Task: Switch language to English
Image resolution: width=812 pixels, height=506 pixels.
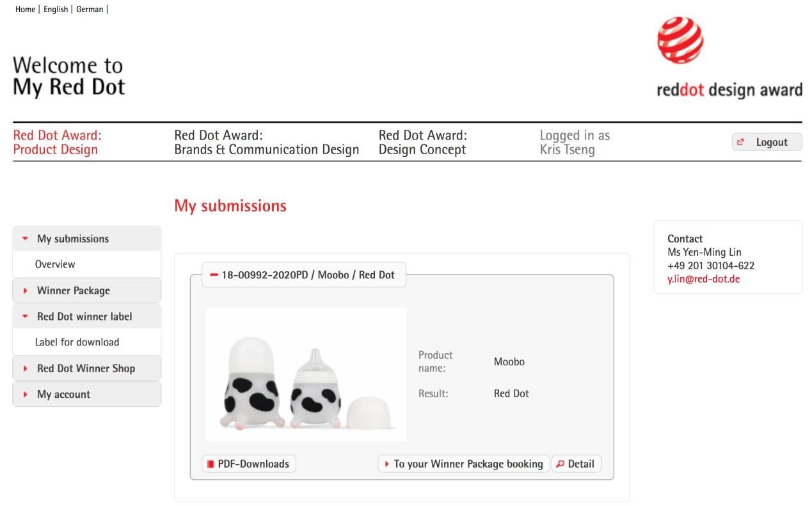Action: pos(56,10)
